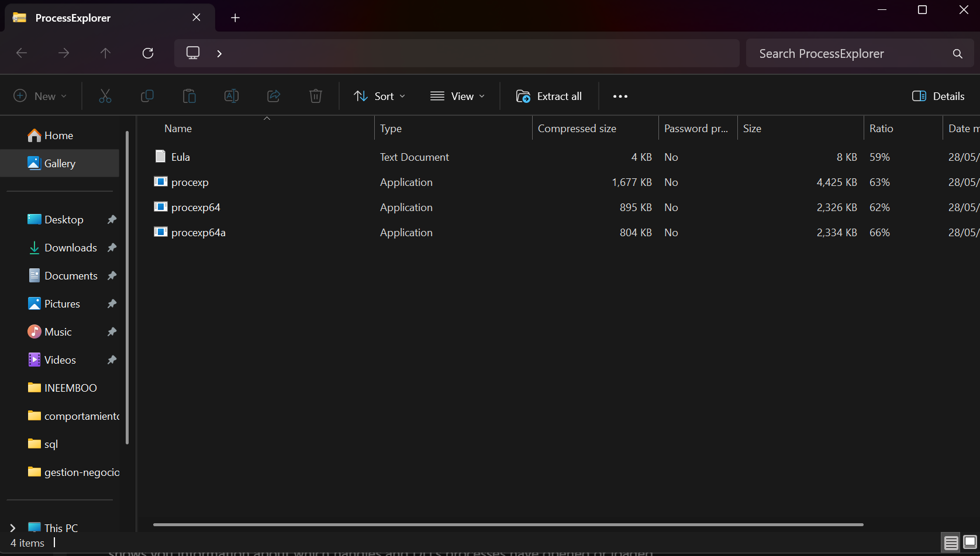
Task: Open the View dropdown menu
Action: (457, 96)
